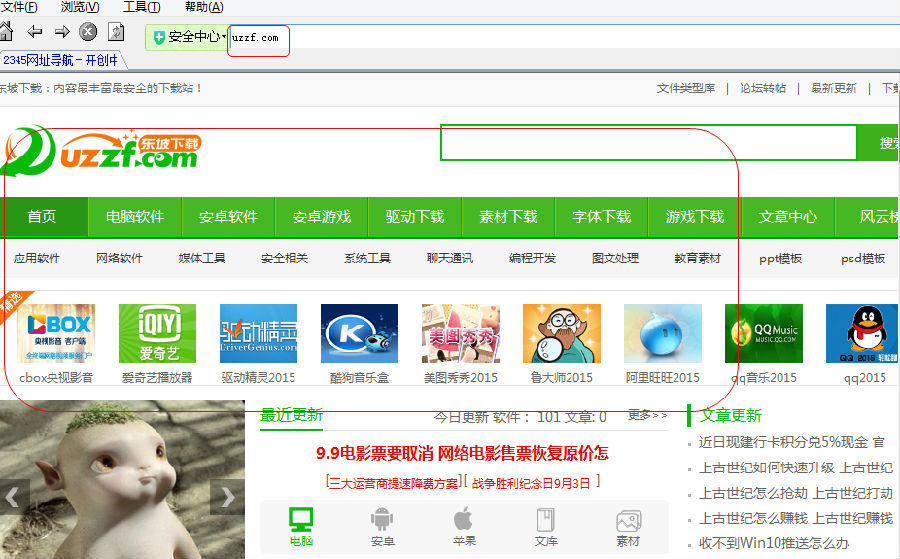Viewport: 900px width, 559px height.
Task: Click the QQ Music app icon
Action: click(x=764, y=333)
